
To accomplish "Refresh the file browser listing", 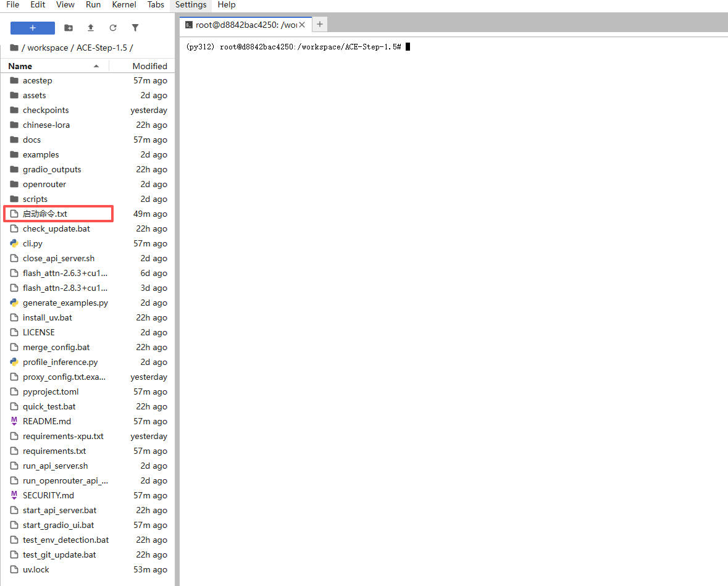I will click(x=113, y=28).
